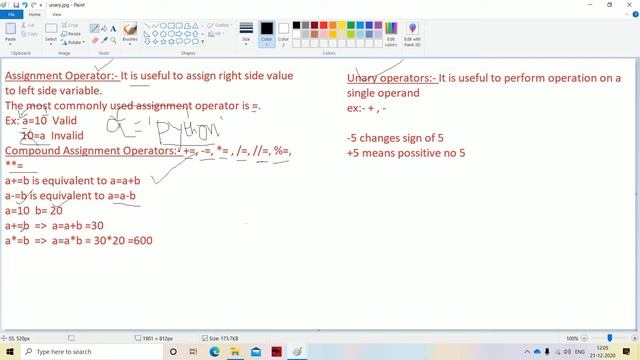Open Edit colors dialog
This screenshot has width=640, height=360.
[x=391, y=34]
